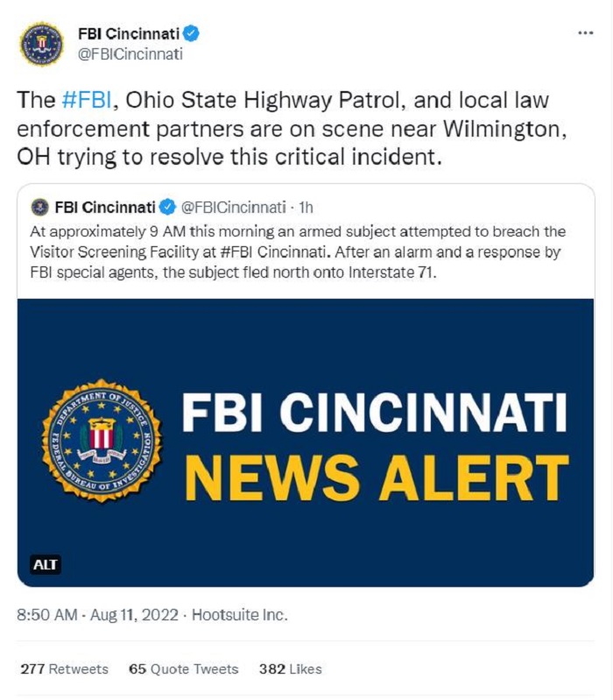Open the three-dot more options menu
This screenshot has width=613, height=700.
[x=585, y=33]
